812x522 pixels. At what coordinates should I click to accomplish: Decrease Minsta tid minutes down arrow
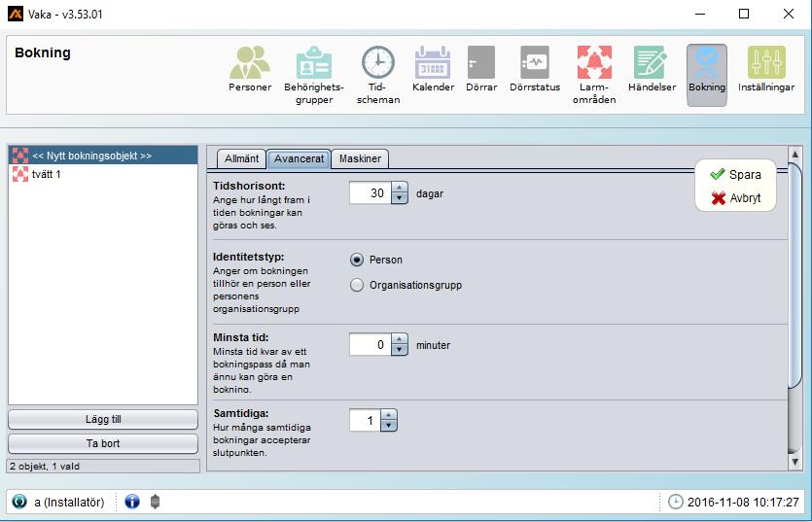400,350
